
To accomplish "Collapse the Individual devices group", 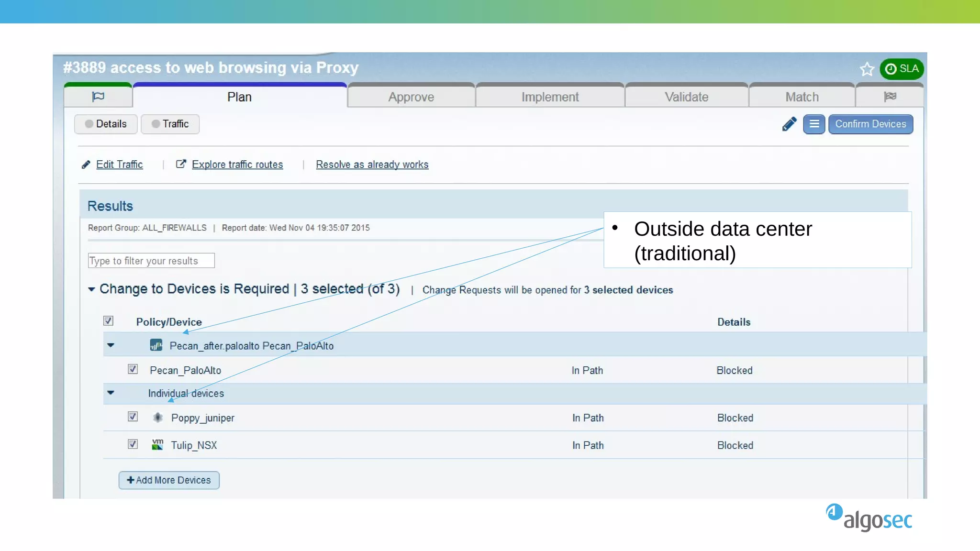I will click(111, 393).
